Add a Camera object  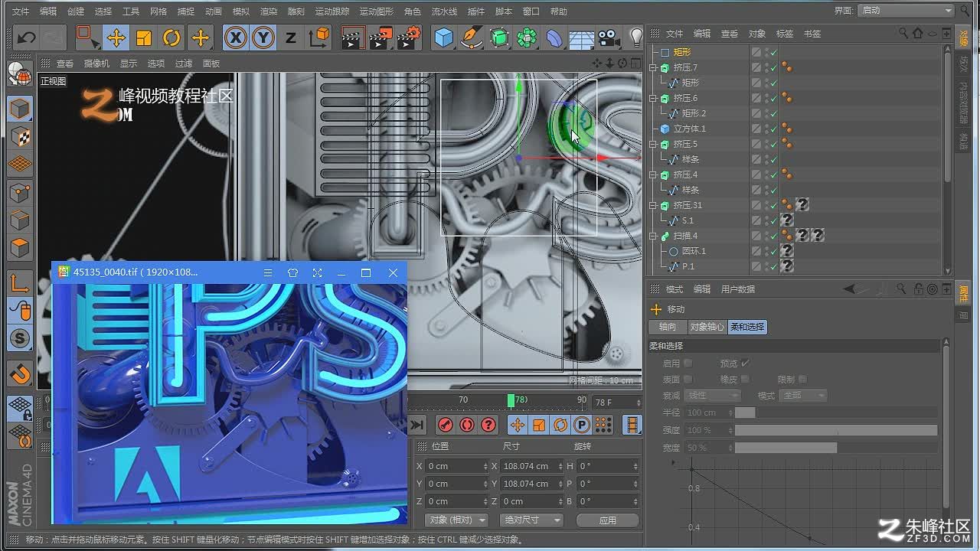pyautogui.click(x=609, y=37)
